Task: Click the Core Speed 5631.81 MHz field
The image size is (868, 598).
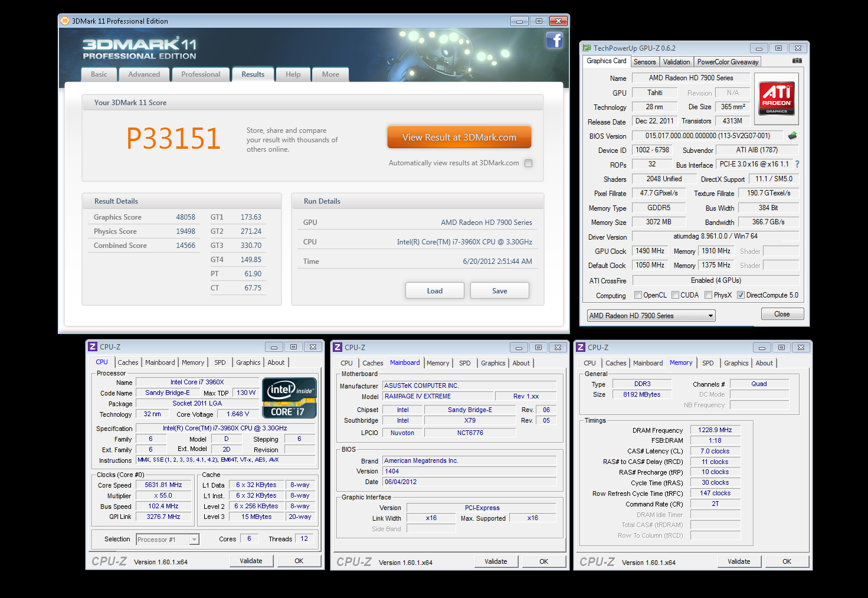Action: click(x=163, y=485)
